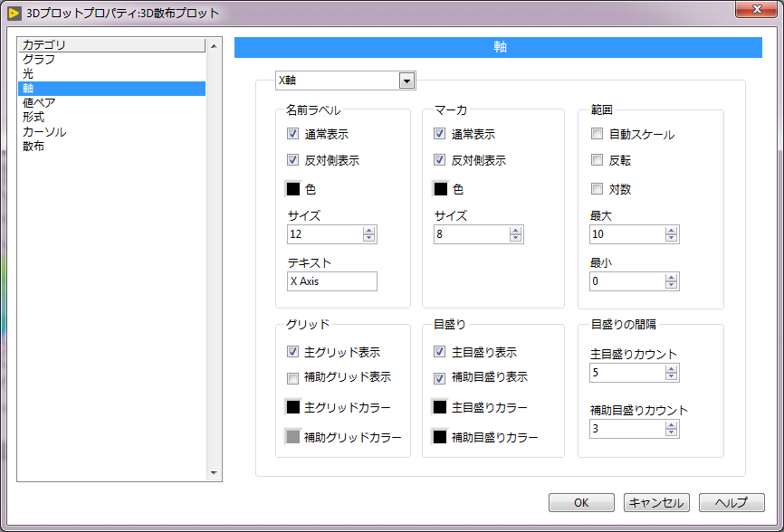Check the 対数 option
The width and height of the screenshot is (784, 532).
point(597,189)
